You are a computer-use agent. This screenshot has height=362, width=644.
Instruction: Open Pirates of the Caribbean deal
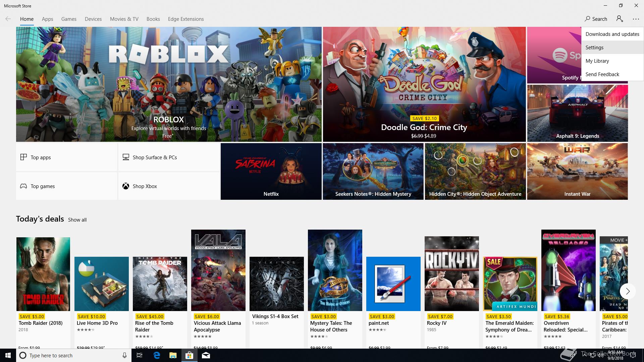614,292
